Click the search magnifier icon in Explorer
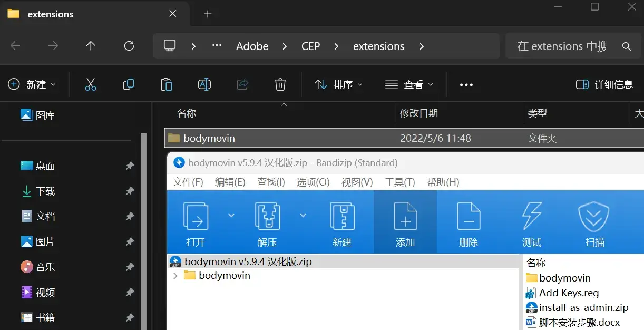 627,46
